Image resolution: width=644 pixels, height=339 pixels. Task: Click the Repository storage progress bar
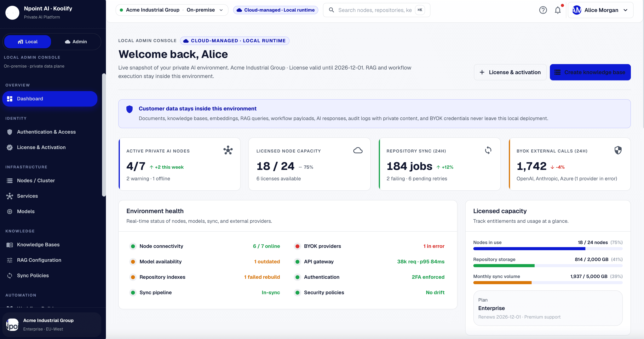pyautogui.click(x=548, y=266)
